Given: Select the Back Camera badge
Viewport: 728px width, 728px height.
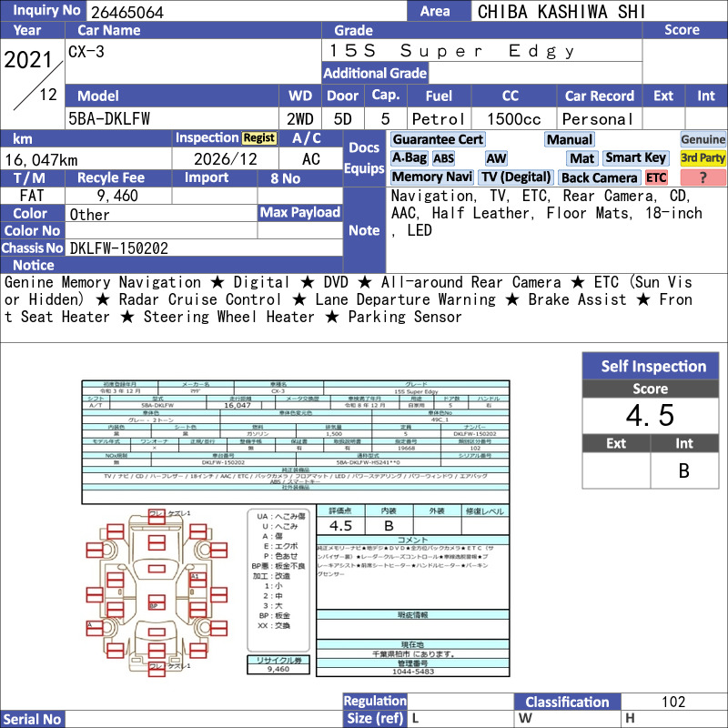Looking at the screenshot, I should (x=600, y=177).
